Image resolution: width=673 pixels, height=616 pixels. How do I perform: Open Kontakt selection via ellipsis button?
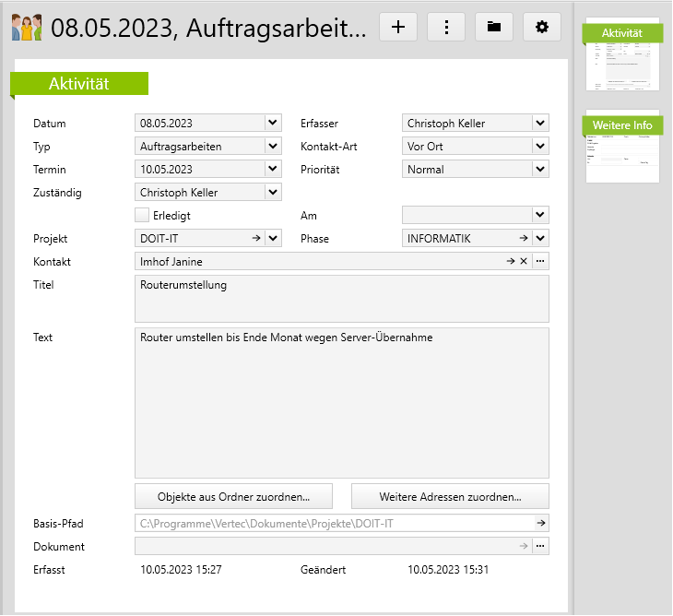[x=540, y=262]
